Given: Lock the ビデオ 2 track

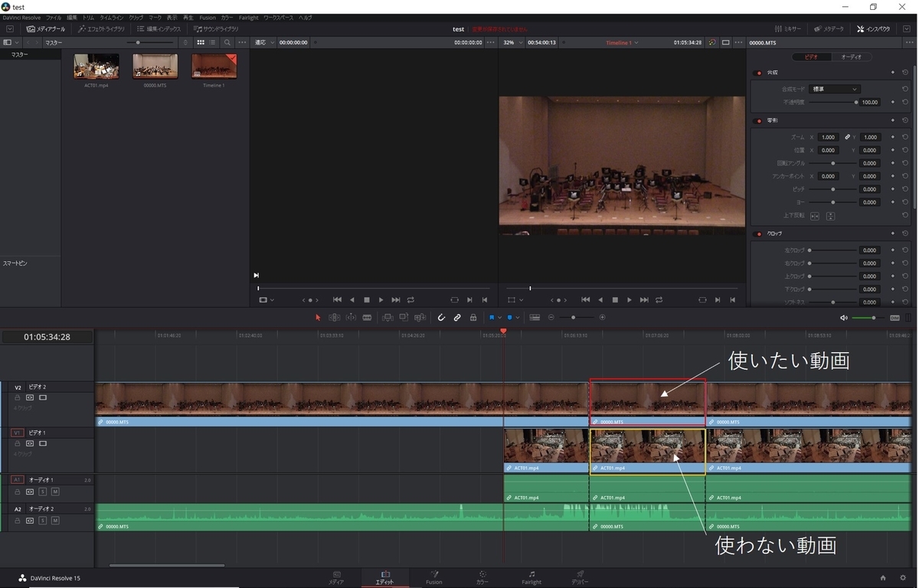Looking at the screenshot, I should pyautogui.click(x=18, y=398).
